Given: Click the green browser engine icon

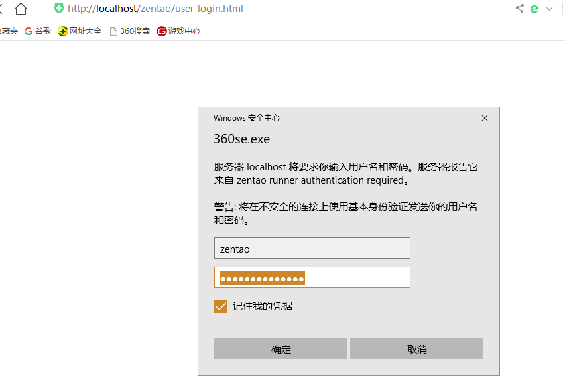Looking at the screenshot, I should pyautogui.click(x=534, y=9).
